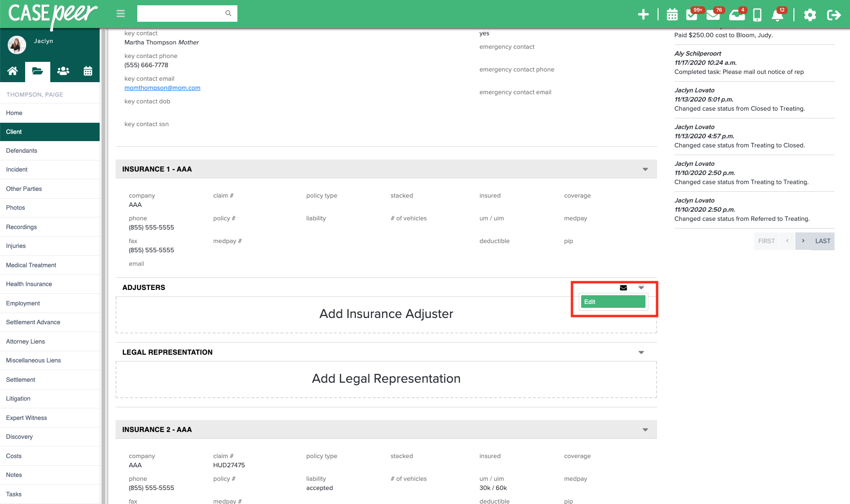Collapse the INSURANCE 2 - AAA section
850x504 pixels.
tap(645, 429)
